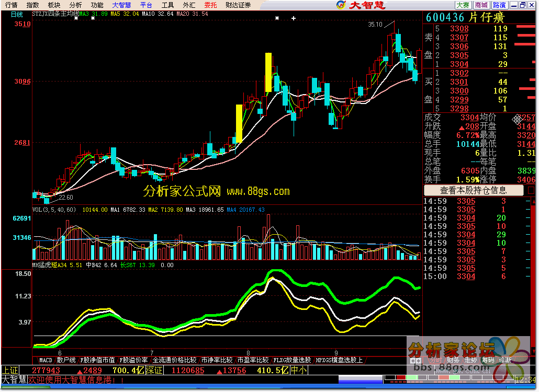Click the tall yellow candlestick at the August peak
This screenshot has width=539, height=392.
tap(268, 72)
